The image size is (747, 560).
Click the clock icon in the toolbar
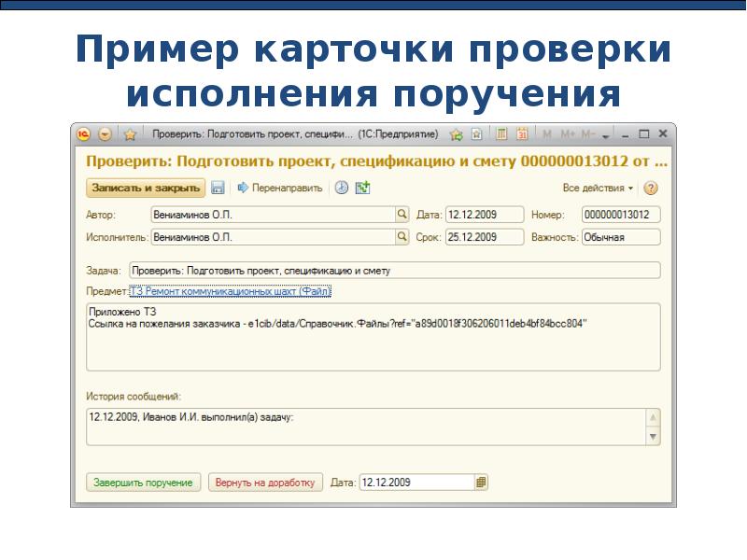[342, 188]
